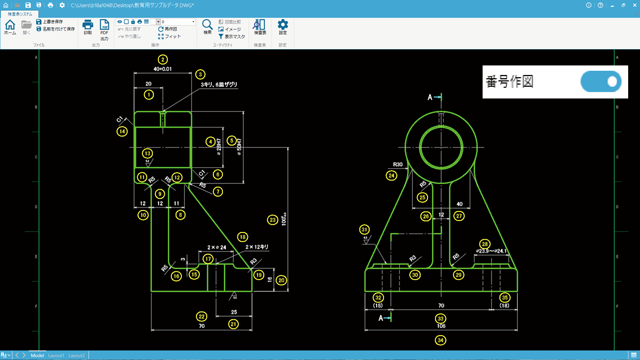This screenshot has height=360, width=640.
Task: Click the 40±0.01 dimension text
Action: point(162,69)
